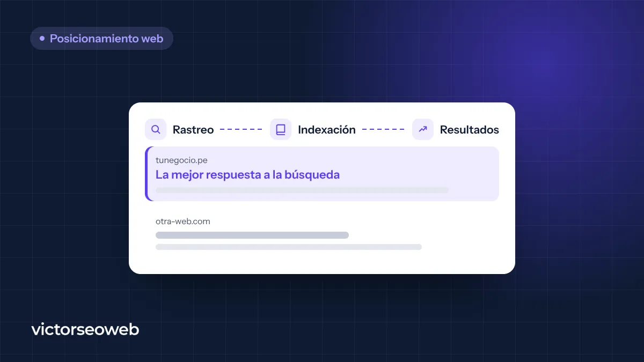Click the Posicionamiento web badge
644x362 pixels.
(101, 39)
